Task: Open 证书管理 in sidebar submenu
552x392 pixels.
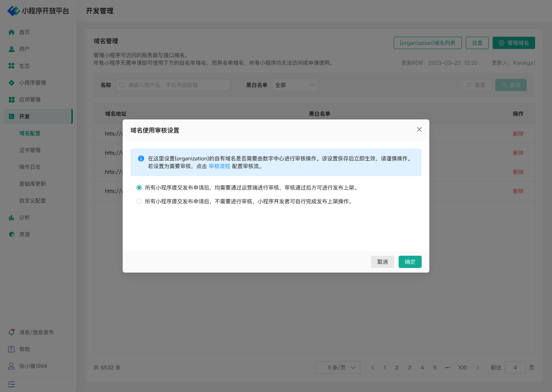Action: tap(30, 150)
